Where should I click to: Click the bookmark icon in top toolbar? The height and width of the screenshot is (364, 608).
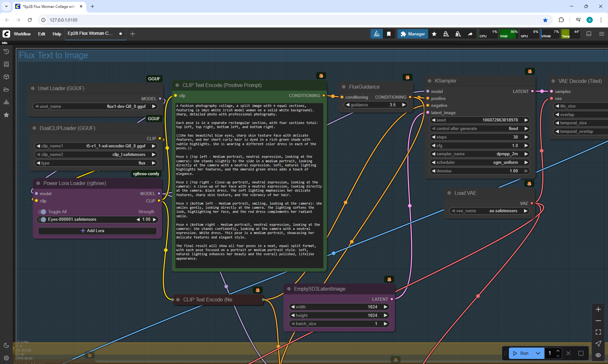389,34
